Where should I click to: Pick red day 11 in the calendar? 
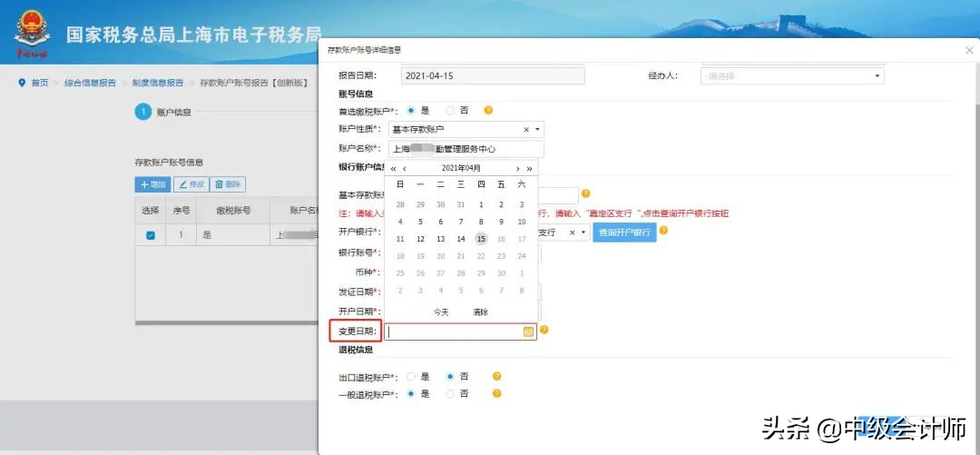click(x=401, y=239)
